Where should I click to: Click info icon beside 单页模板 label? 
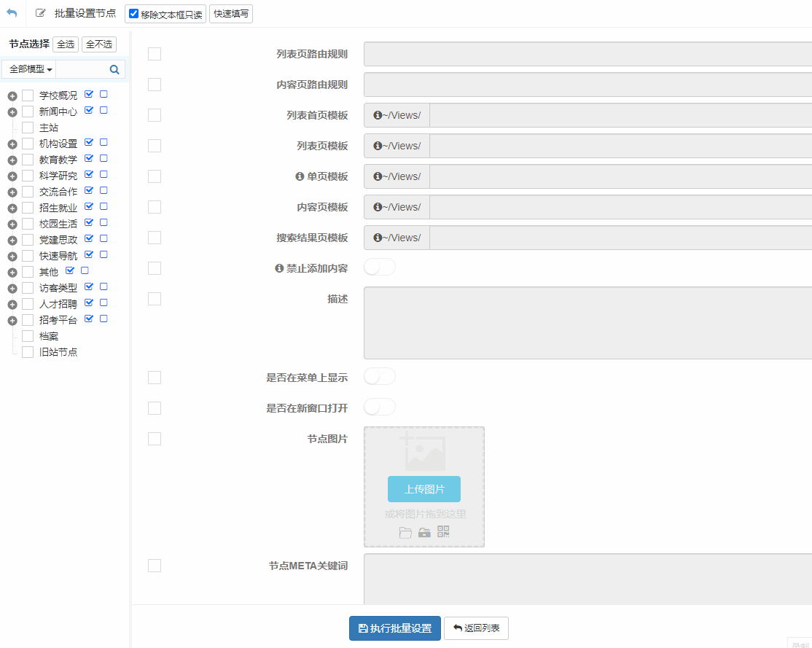coord(300,176)
